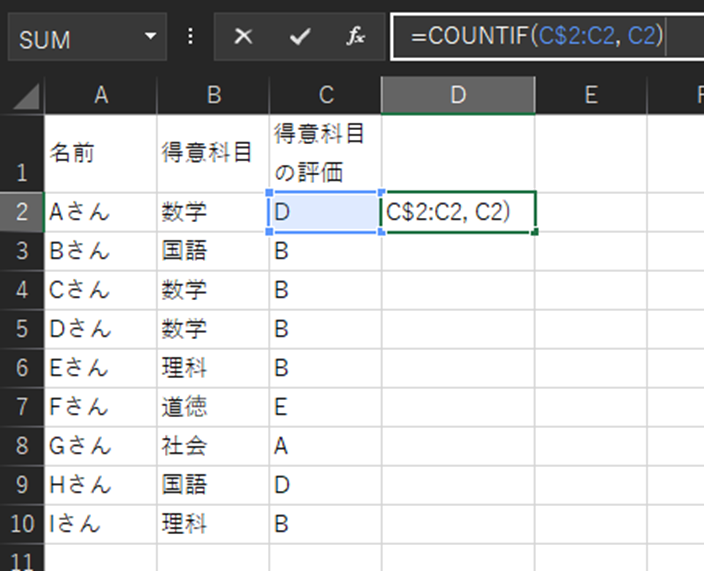Click the Name Box showing SUM
The width and height of the screenshot is (704, 571).
tap(70, 38)
